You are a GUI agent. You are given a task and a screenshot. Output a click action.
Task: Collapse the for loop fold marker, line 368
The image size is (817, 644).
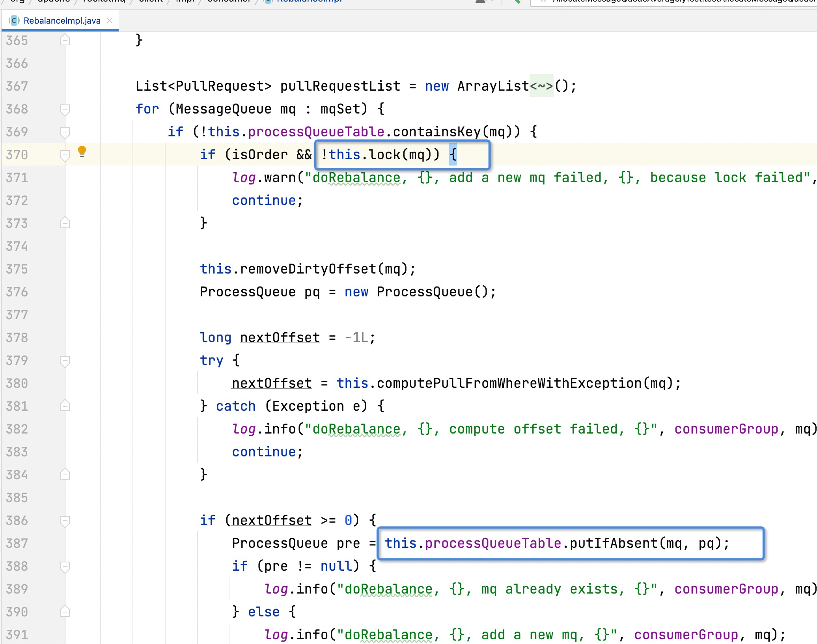tap(65, 109)
